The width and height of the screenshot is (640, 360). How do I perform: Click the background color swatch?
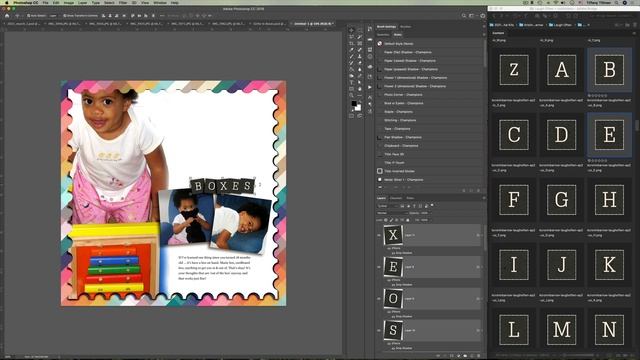tap(358, 108)
